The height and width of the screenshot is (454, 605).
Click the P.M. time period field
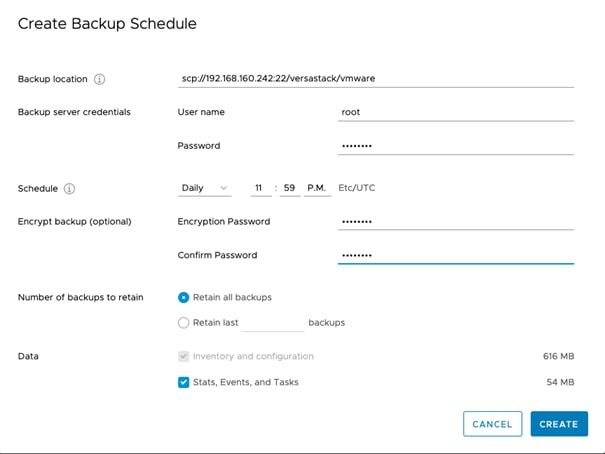(317, 188)
